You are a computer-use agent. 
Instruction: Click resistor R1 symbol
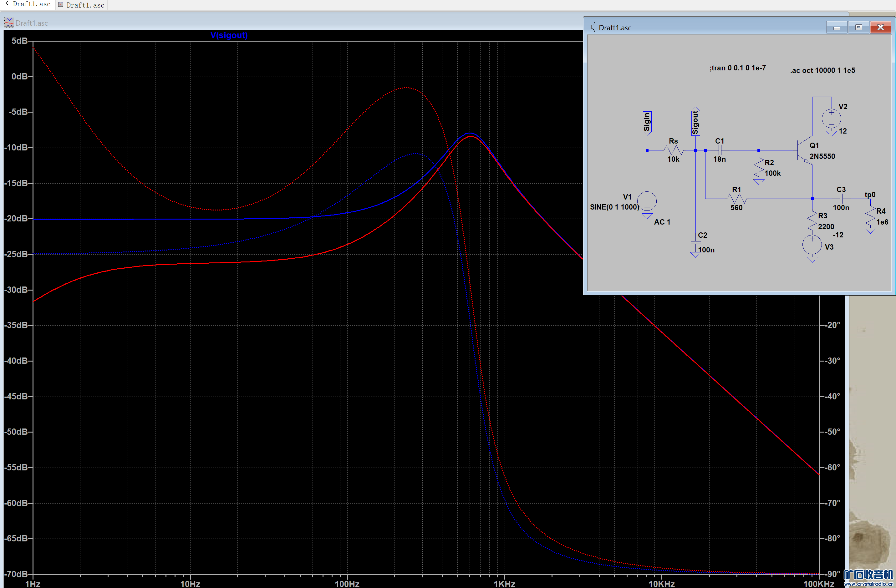pyautogui.click(x=736, y=198)
